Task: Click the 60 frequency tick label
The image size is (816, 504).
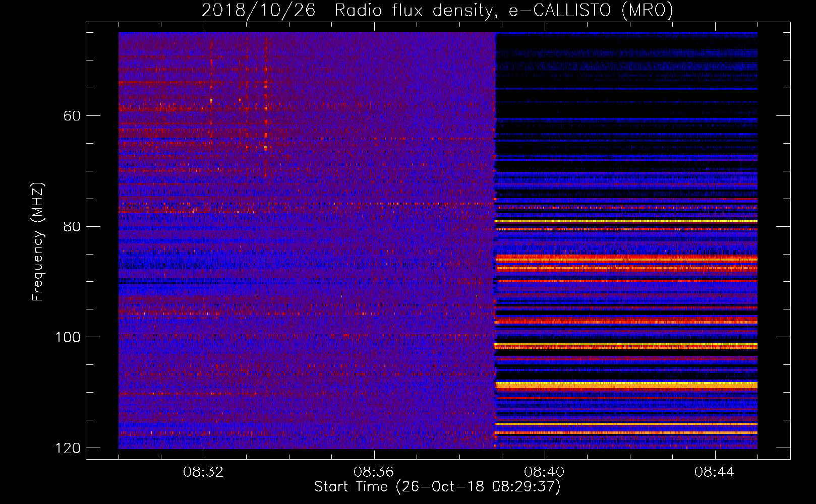Action: click(x=72, y=116)
